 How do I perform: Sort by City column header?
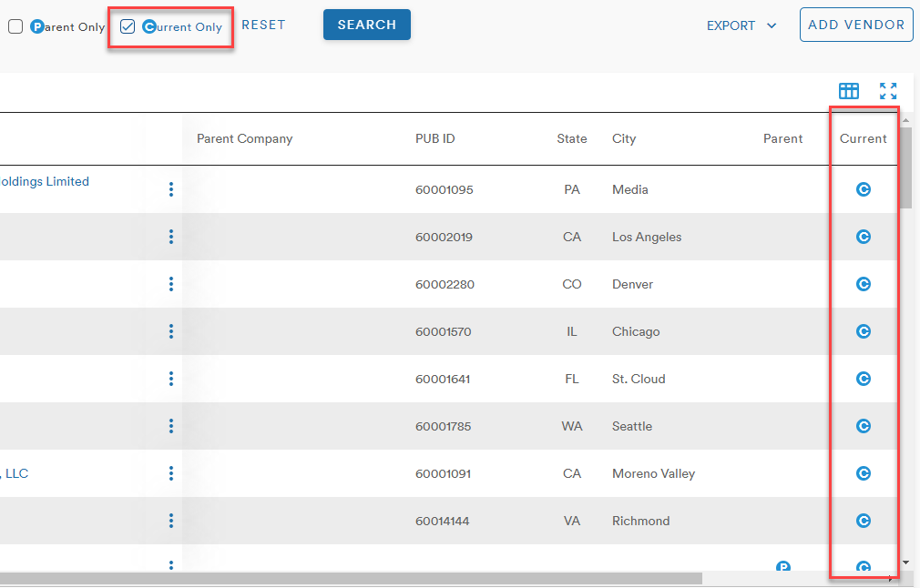pos(624,139)
